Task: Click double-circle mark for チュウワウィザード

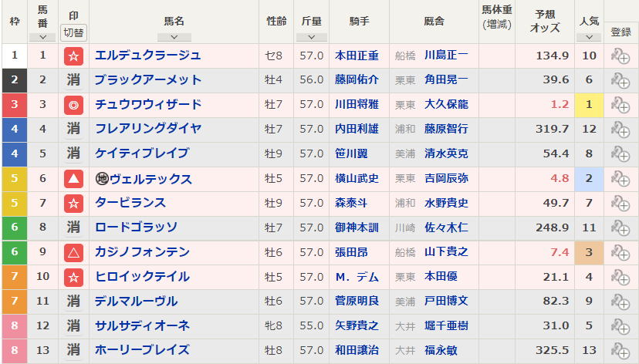Action: click(73, 105)
